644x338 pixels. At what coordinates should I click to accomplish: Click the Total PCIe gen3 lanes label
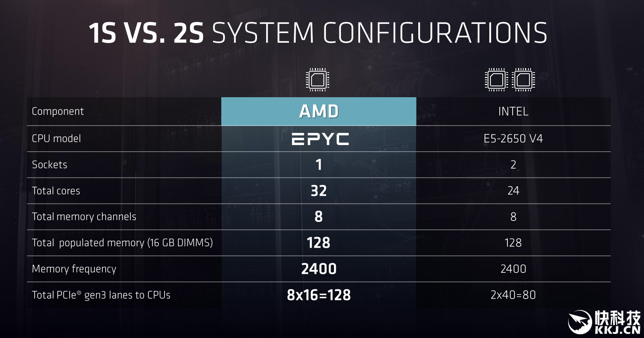point(101,295)
